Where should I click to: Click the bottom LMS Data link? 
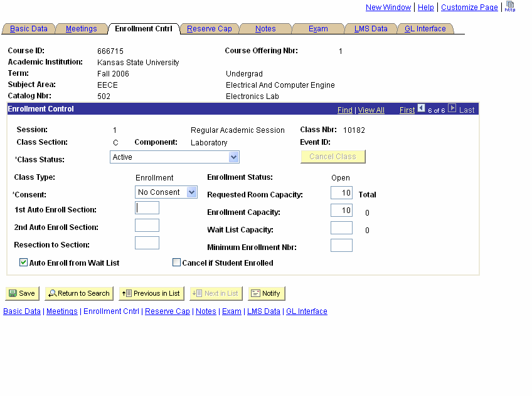click(x=263, y=311)
